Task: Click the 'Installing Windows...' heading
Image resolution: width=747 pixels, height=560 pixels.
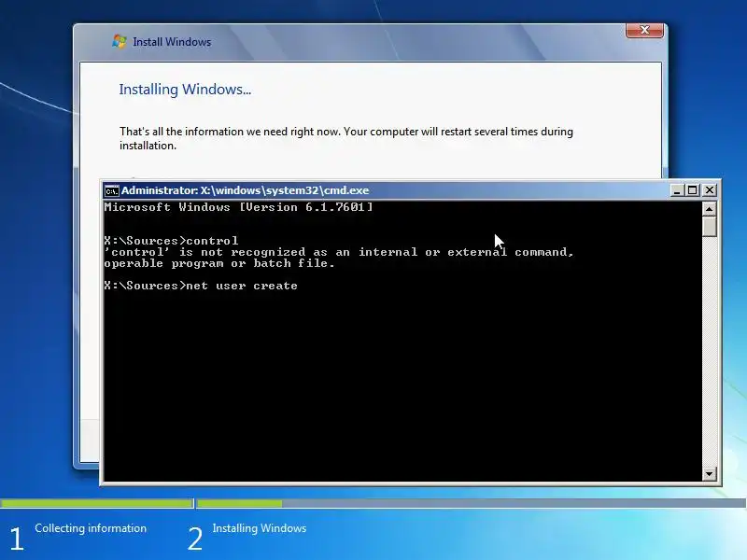Action: tap(185, 90)
